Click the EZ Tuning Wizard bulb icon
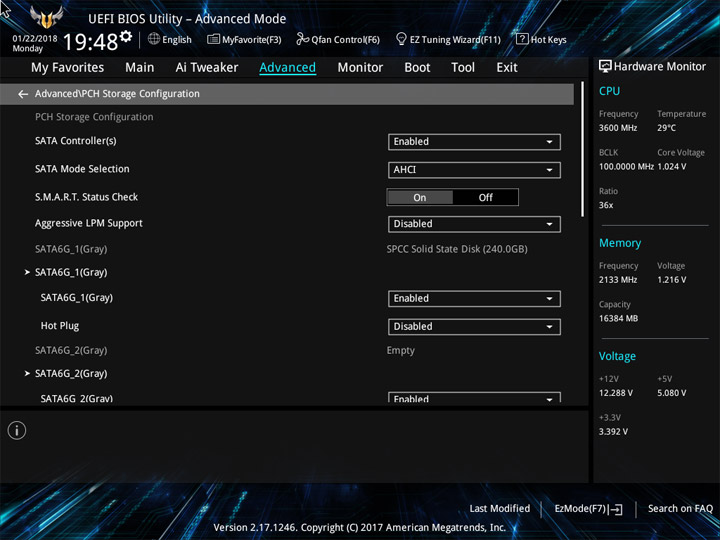The image size is (720, 540). click(x=401, y=39)
